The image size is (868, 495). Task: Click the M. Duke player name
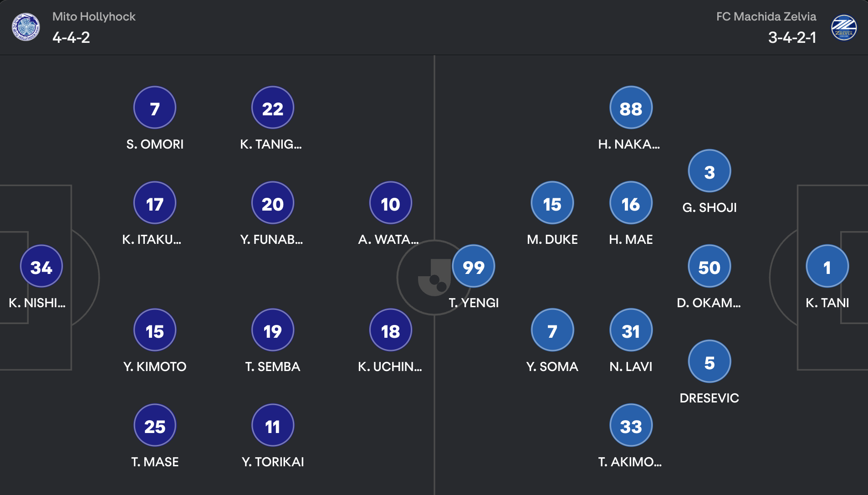click(552, 239)
